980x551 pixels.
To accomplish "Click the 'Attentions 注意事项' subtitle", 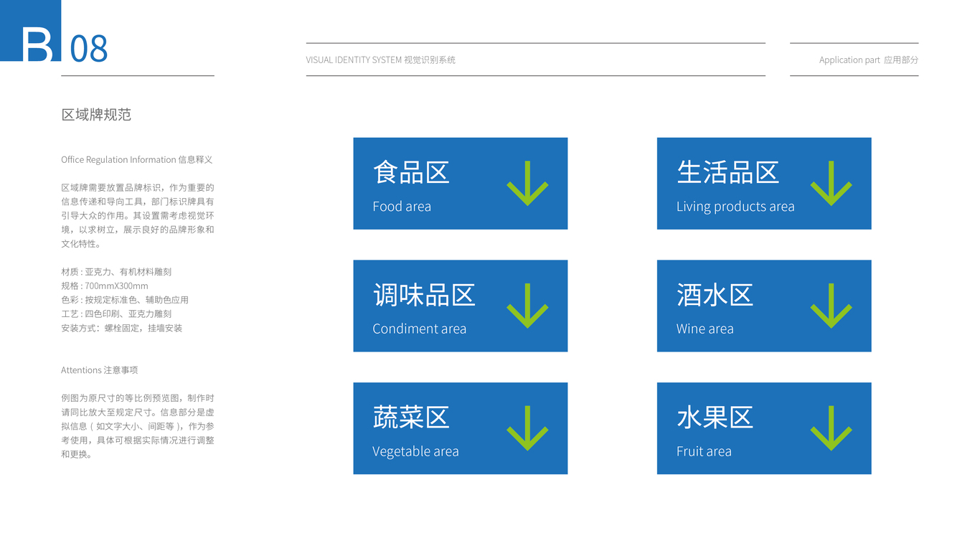I will point(99,370).
